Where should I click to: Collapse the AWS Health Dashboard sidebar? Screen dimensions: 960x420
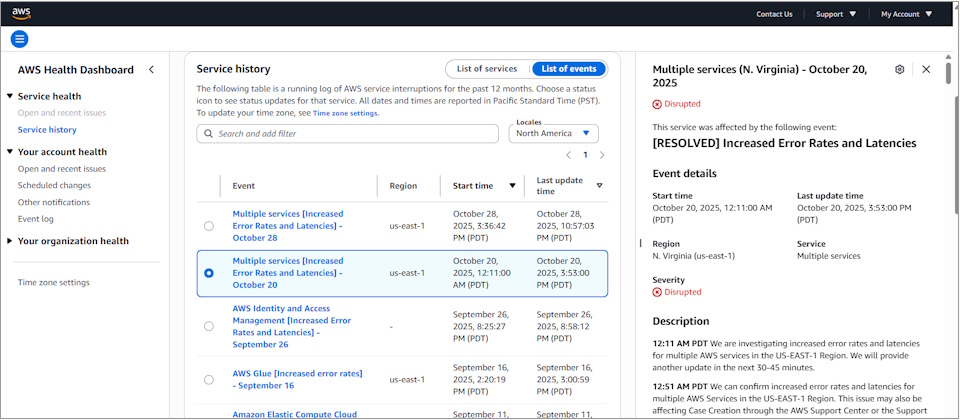[x=151, y=70]
